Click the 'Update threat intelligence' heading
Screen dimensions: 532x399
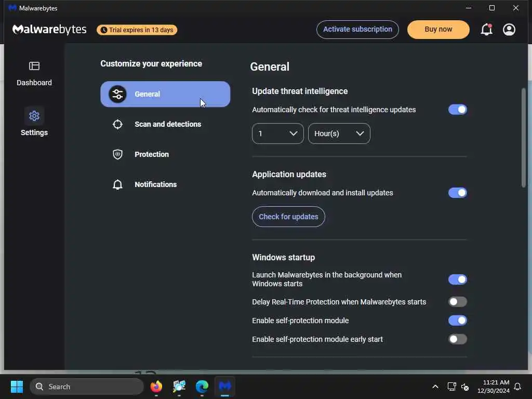(x=300, y=91)
